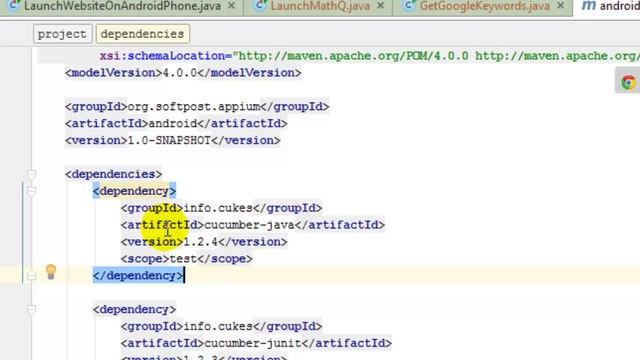The height and width of the screenshot is (360, 640).
Task: Collapse the dependencies block fold marker
Action: click(31, 174)
